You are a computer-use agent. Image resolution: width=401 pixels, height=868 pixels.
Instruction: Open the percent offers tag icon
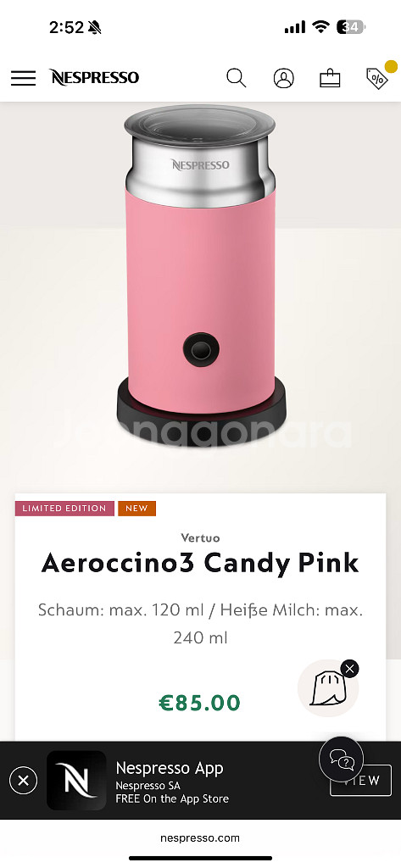pyautogui.click(x=377, y=78)
